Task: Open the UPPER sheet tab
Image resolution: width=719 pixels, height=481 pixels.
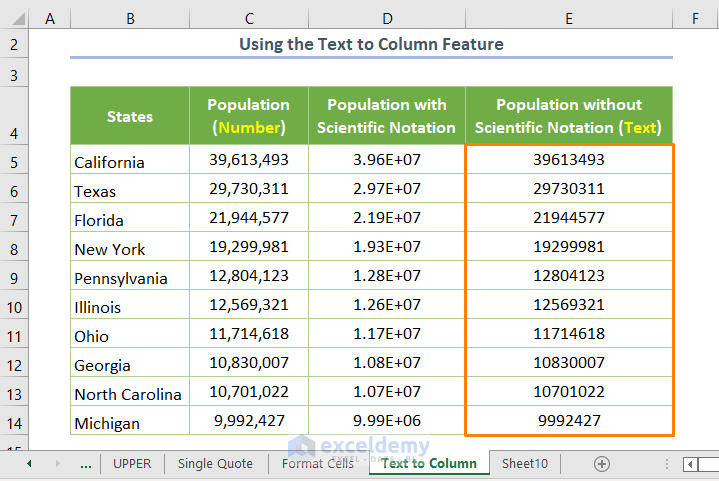Action: 132,463
